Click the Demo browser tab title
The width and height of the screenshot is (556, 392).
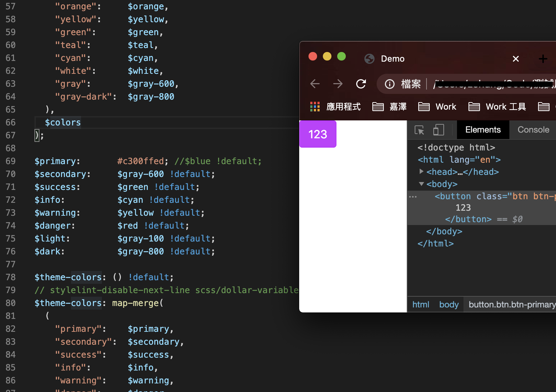[x=392, y=58]
